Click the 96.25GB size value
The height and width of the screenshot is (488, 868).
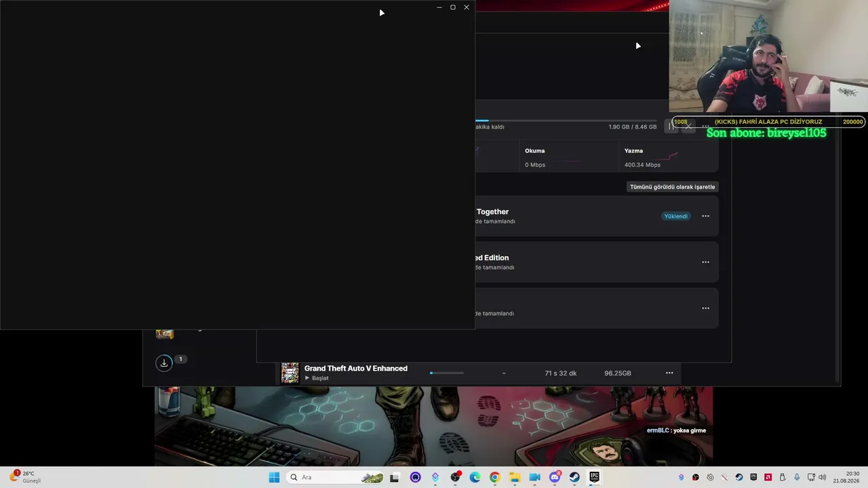point(618,373)
